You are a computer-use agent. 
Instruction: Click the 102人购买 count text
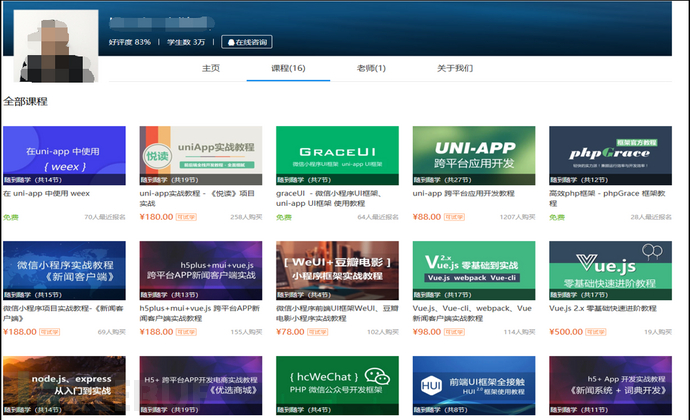coord(383,332)
